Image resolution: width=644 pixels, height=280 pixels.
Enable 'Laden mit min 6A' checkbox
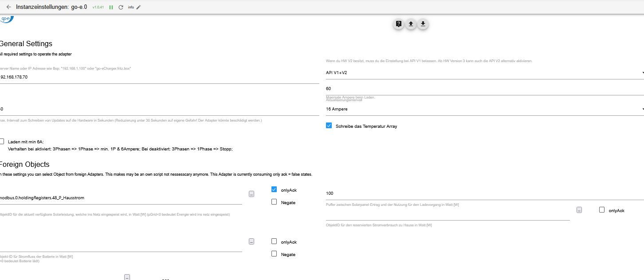2,141
